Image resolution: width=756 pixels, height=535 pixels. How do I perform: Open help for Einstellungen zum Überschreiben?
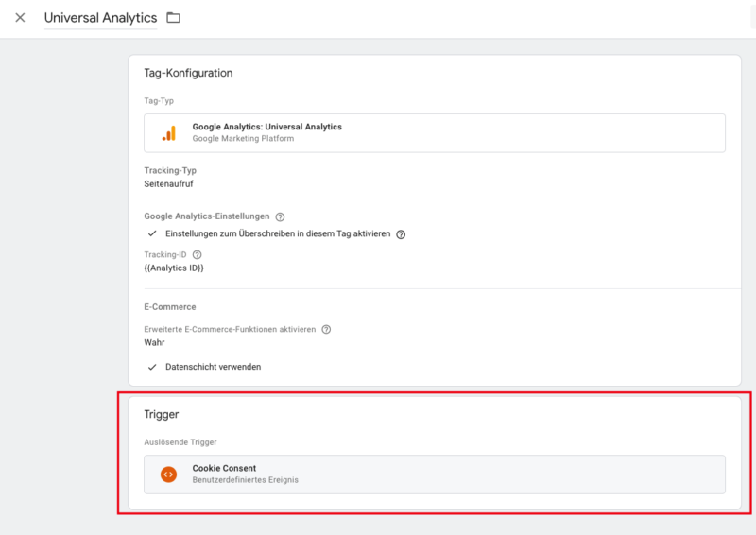point(401,234)
